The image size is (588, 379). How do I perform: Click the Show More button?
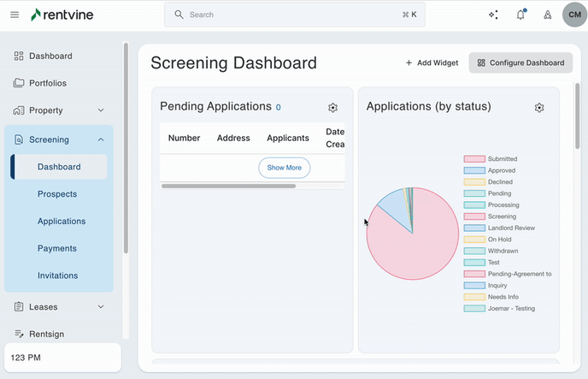(284, 168)
